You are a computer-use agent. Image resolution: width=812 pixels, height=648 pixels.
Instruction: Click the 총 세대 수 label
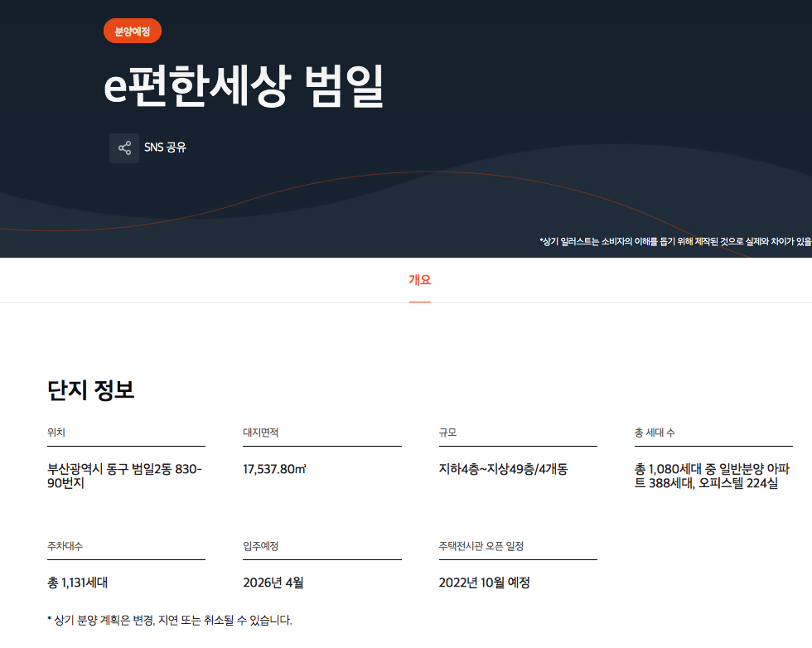(655, 433)
